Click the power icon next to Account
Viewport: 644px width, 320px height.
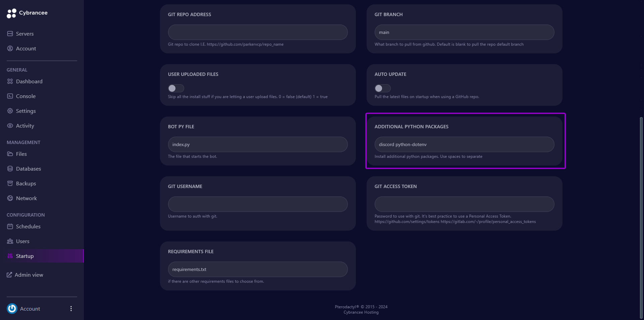(12, 309)
